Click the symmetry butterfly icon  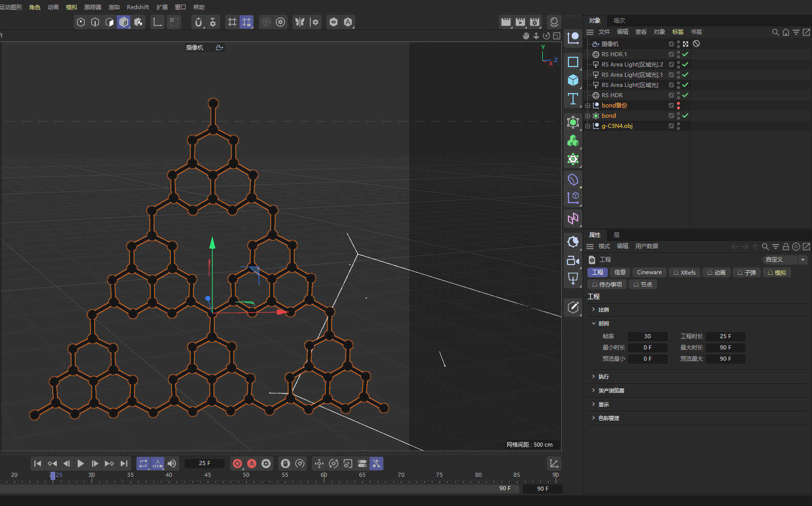(x=300, y=22)
